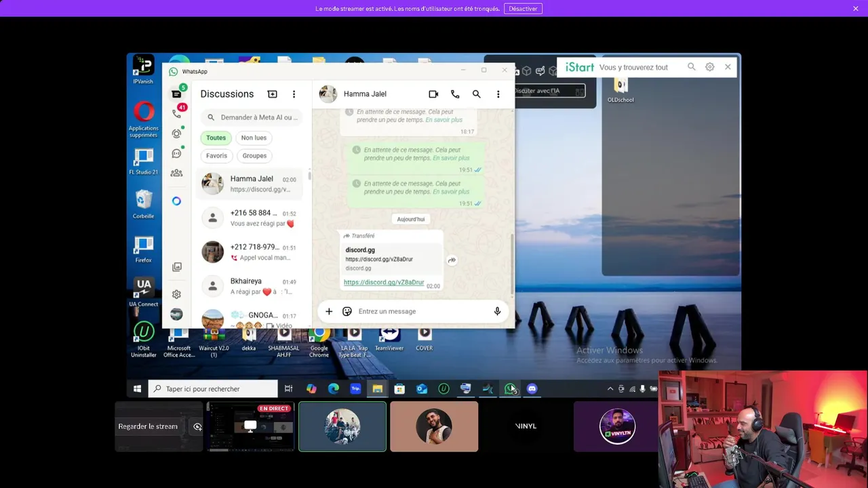Open the WhatsApp Status updates icon

pos(176,134)
